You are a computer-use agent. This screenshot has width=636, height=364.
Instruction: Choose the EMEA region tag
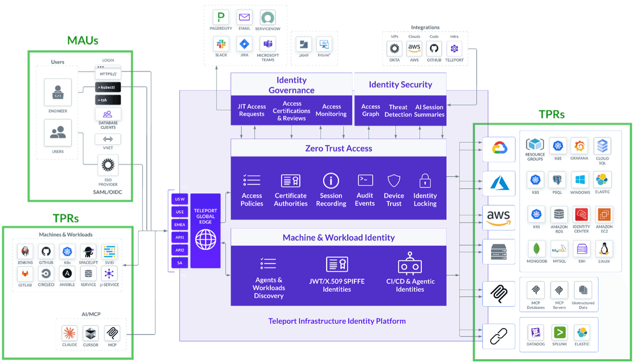tap(180, 225)
